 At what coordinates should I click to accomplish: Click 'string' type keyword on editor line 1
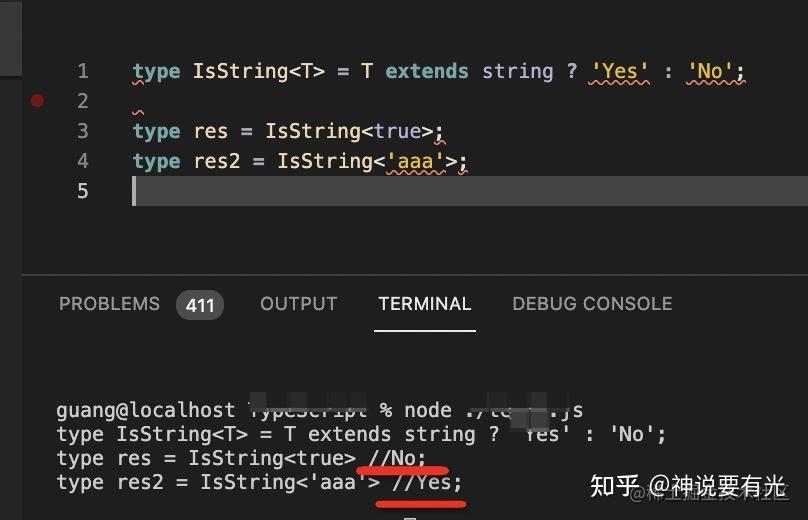518,71
